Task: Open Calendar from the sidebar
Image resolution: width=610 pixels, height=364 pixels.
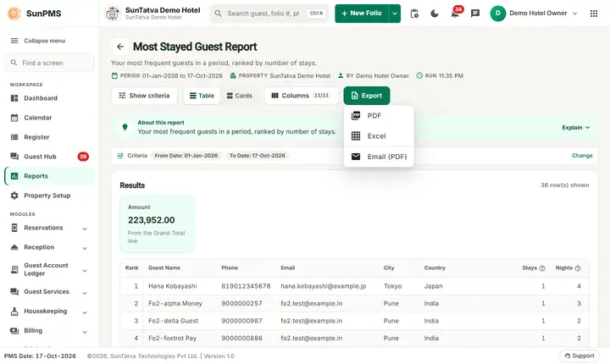Action: click(x=49, y=118)
